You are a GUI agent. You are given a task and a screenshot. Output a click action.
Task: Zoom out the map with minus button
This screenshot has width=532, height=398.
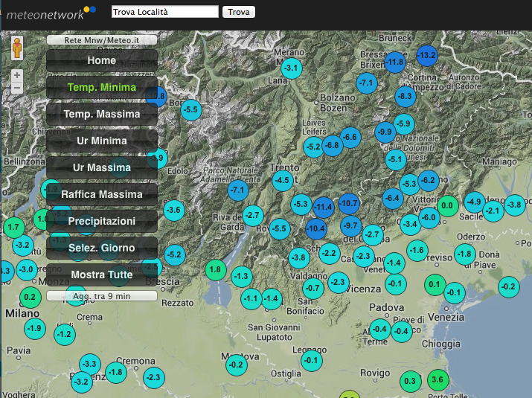point(17,88)
